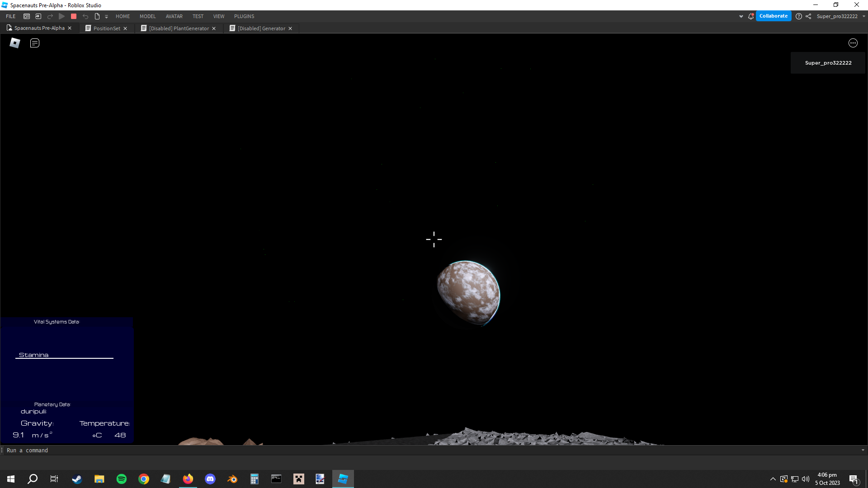The image size is (868, 488).
Task: Open the Super_pro322222 account dropdown
Action: click(840, 16)
